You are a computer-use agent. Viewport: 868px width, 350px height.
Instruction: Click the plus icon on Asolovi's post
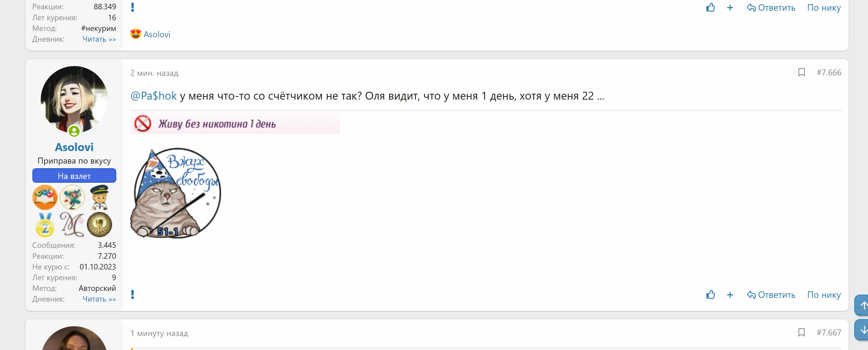(730, 295)
